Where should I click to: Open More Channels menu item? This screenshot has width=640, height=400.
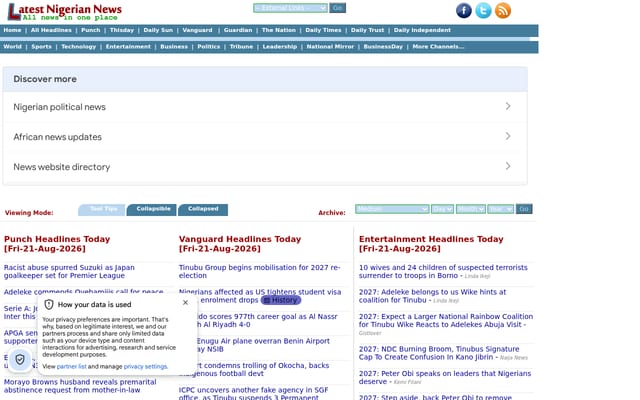click(x=438, y=47)
